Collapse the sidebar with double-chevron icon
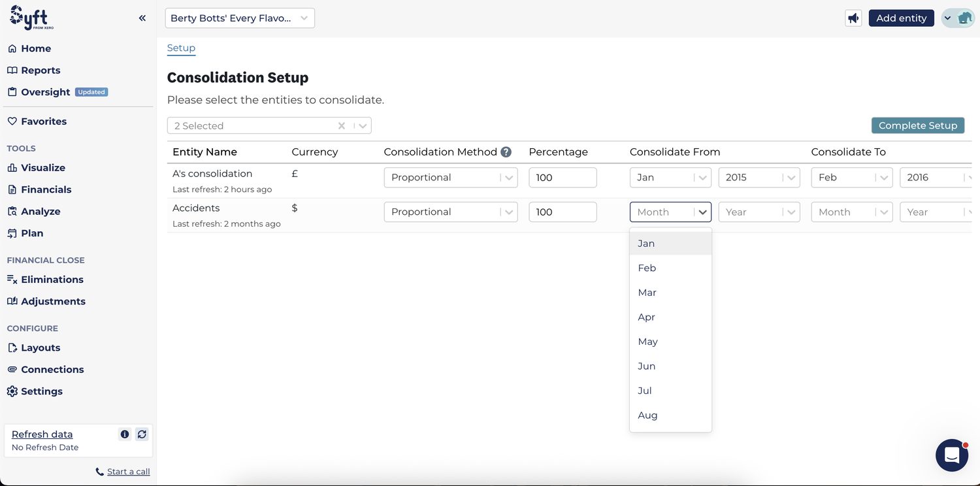The height and width of the screenshot is (486, 980). pyautogui.click(x=142, y=18)
